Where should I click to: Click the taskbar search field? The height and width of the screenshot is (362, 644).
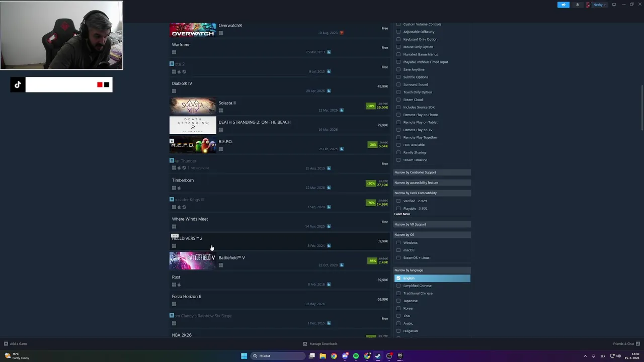[278, 356]
